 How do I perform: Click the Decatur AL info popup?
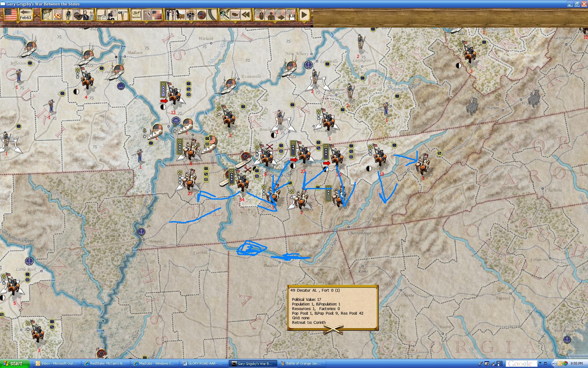coord(333,307)
